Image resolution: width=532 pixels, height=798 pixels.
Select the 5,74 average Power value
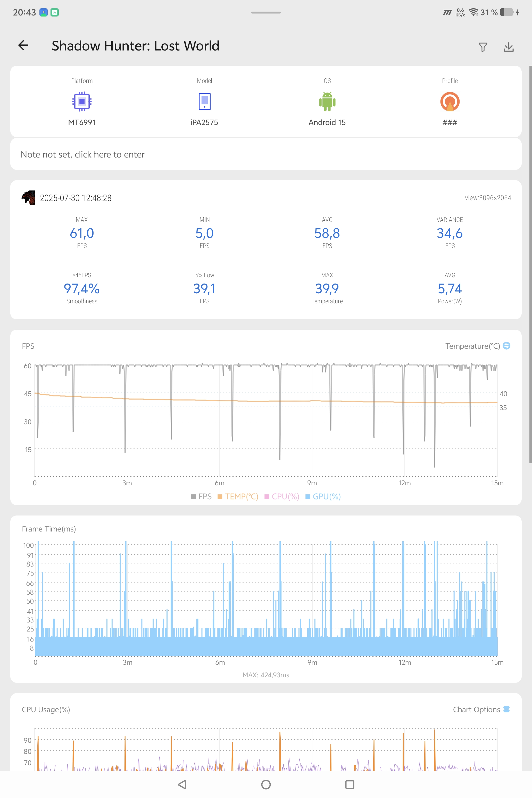point(450,288)
